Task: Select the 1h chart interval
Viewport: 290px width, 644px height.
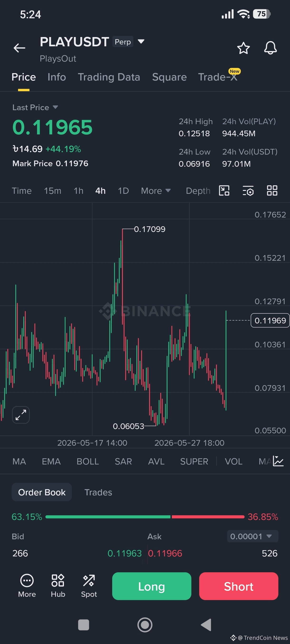Action: coord(78,191)
